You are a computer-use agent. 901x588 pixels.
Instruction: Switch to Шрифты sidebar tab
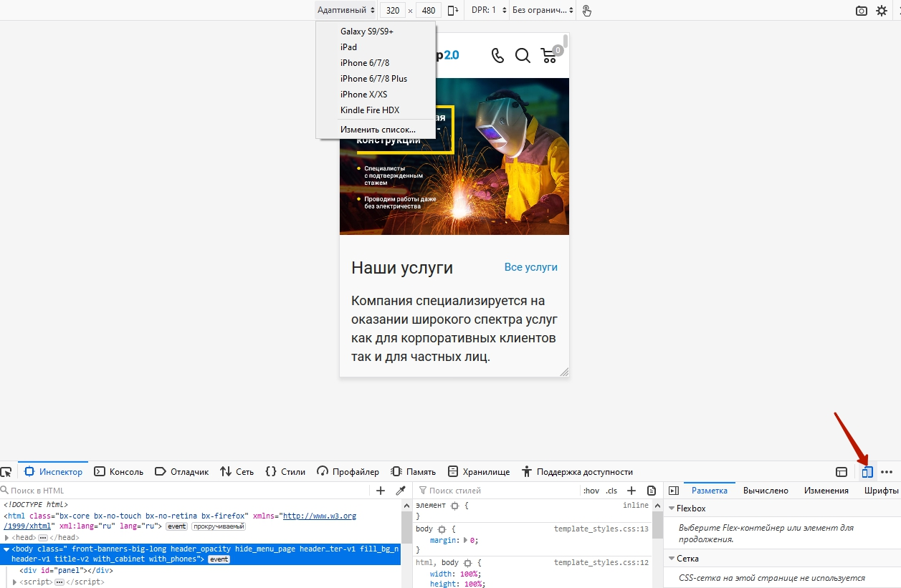[x=881, y=491]
